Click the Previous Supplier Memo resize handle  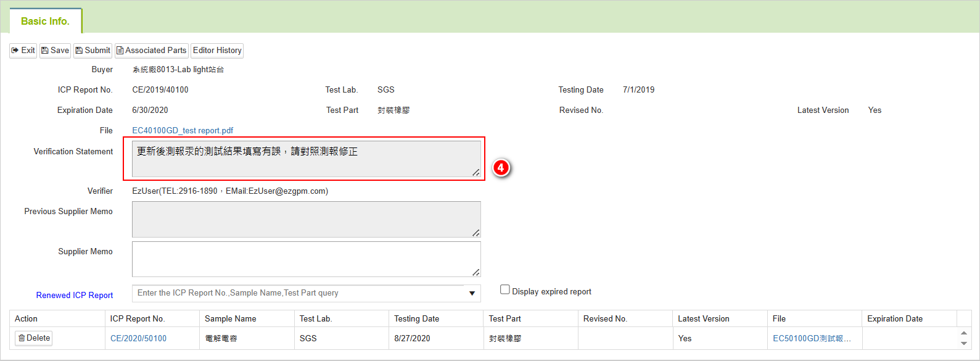pos(476,233)
